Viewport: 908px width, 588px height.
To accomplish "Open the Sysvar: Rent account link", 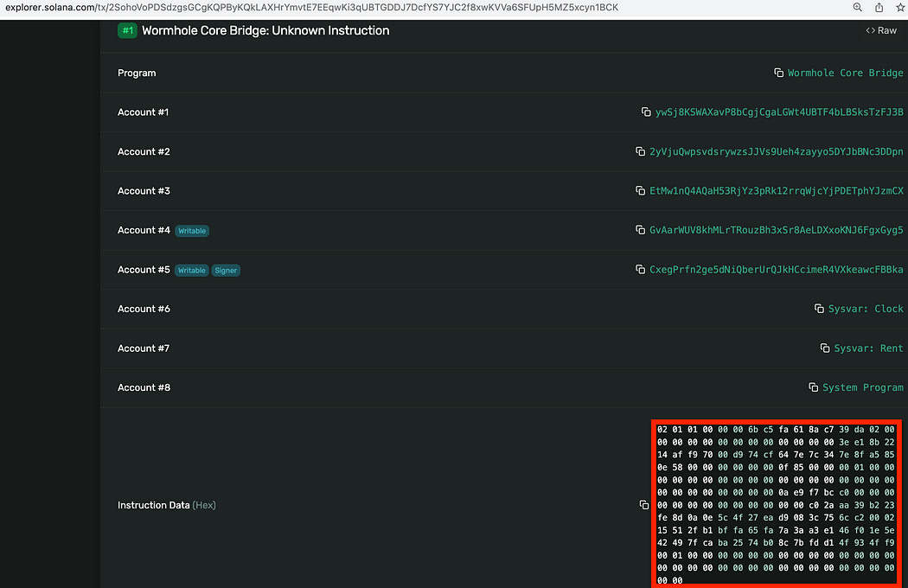I will 868,348.
